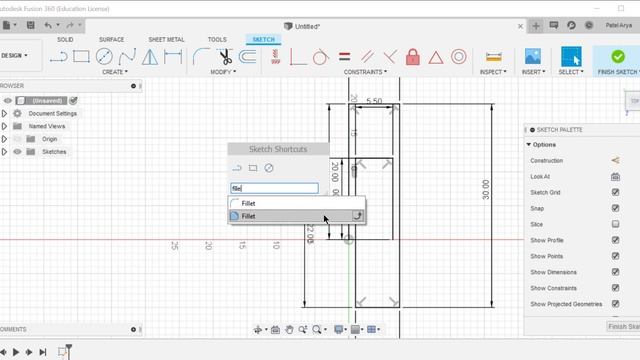Viewport: 640px width, 360px height.
Task: Expand Named Views tree node
Action: [4, 126]
